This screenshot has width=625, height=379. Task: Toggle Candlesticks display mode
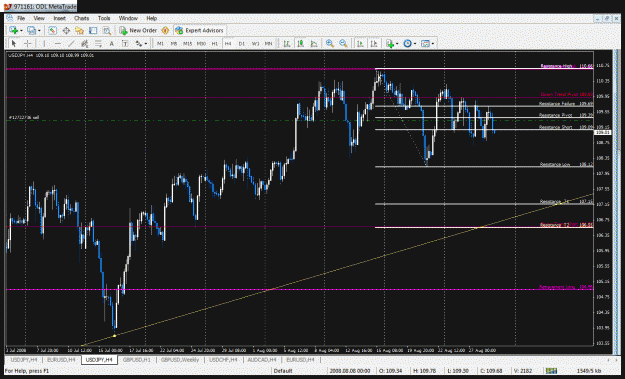click(x=300, y=43)
